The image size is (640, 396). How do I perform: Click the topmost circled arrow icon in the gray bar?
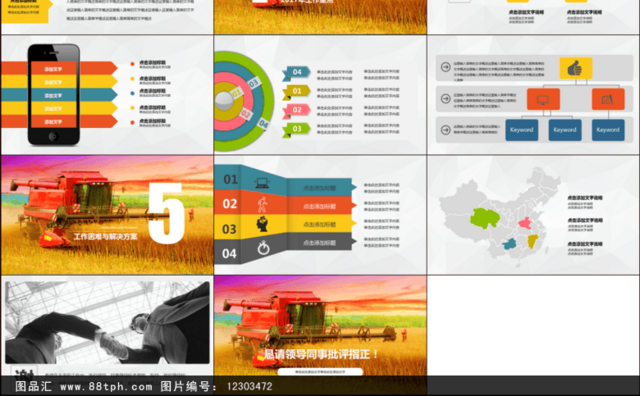[446, 67]
